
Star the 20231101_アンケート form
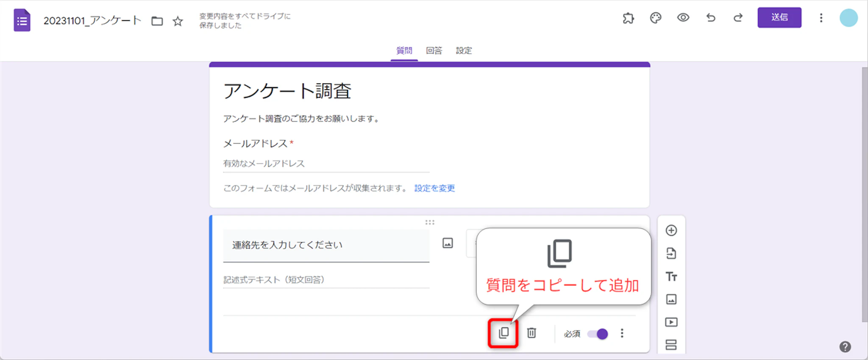click(178, 21)
